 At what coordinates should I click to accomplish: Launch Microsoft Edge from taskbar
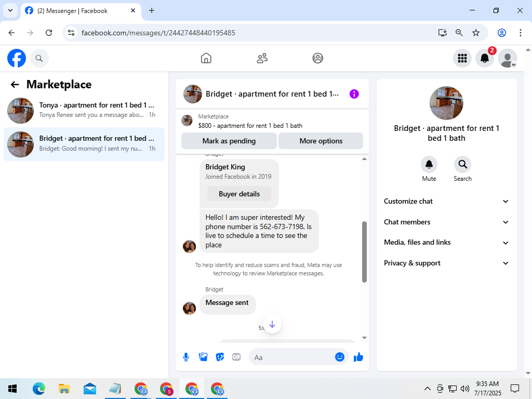[x=38, y=389]
